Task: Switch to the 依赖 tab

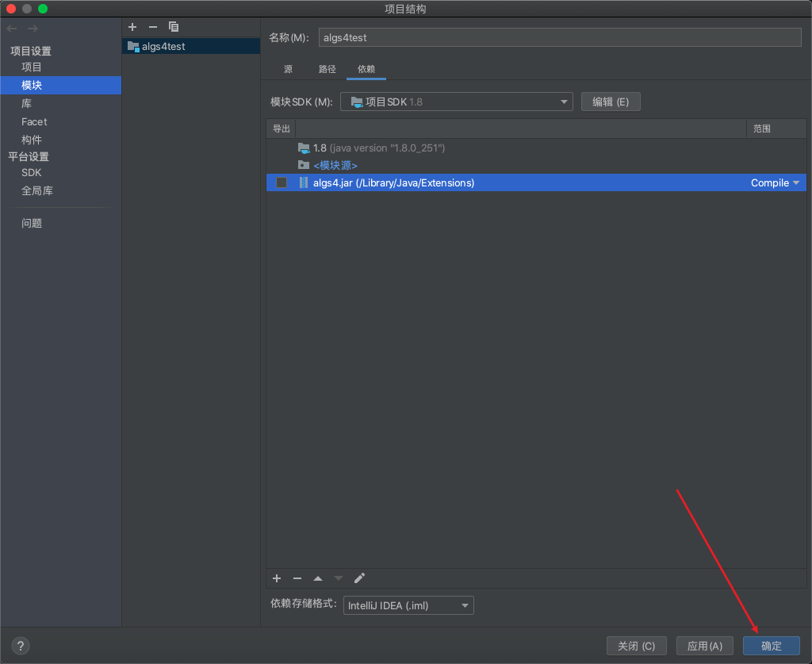Action: pyautogui.click(x=366, y=69)
